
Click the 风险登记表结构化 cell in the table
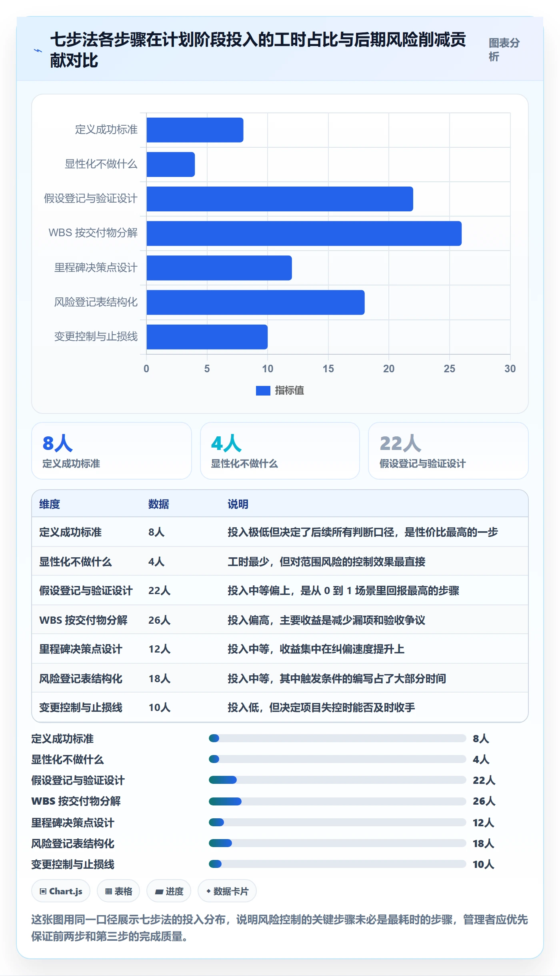coord(81,679)
